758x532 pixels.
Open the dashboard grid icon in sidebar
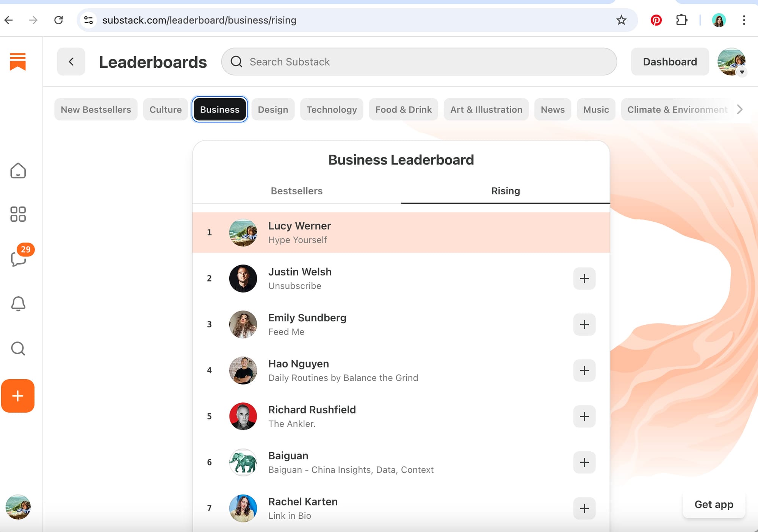(x=18, y=214)
